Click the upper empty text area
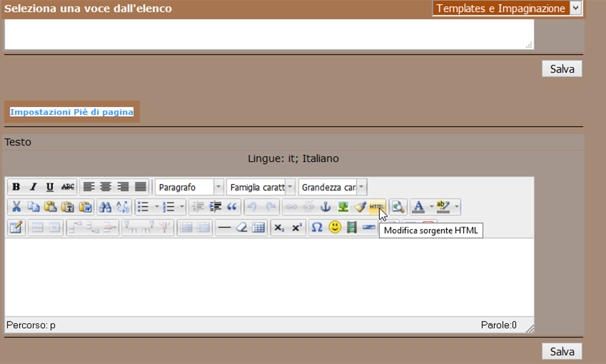 click(x=270, y=34)
